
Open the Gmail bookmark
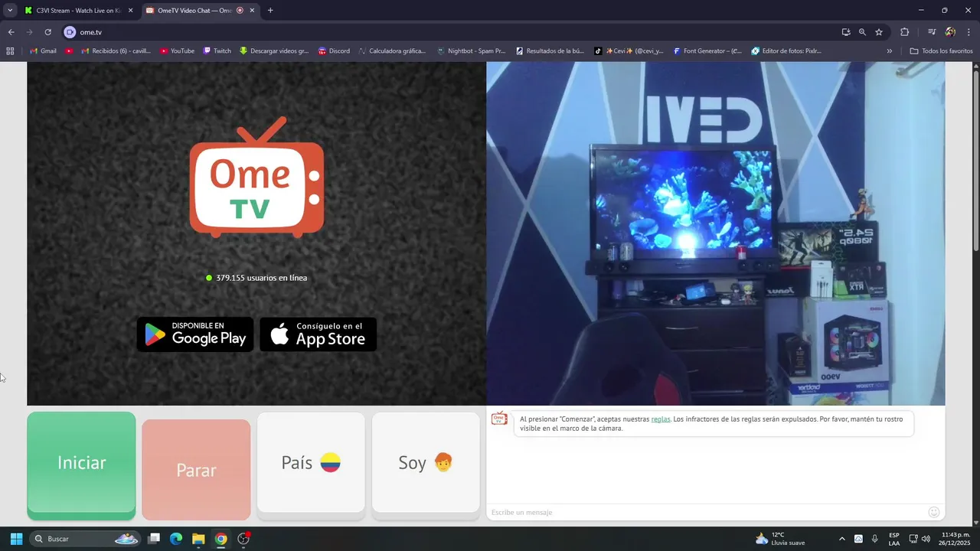[43, 51]
